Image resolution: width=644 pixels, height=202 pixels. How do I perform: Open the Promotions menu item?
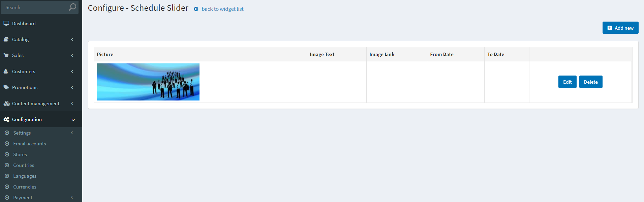click(x=41, y=87)
